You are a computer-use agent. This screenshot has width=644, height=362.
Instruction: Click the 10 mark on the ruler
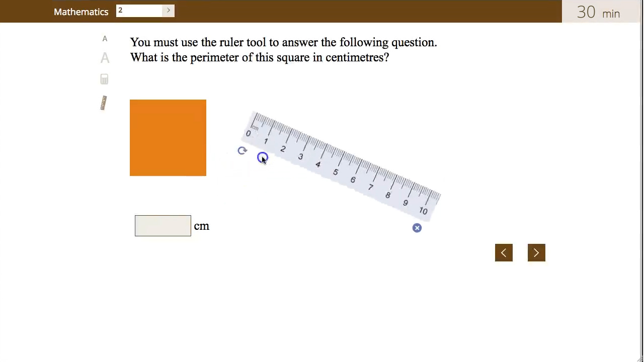click(423, 211)
